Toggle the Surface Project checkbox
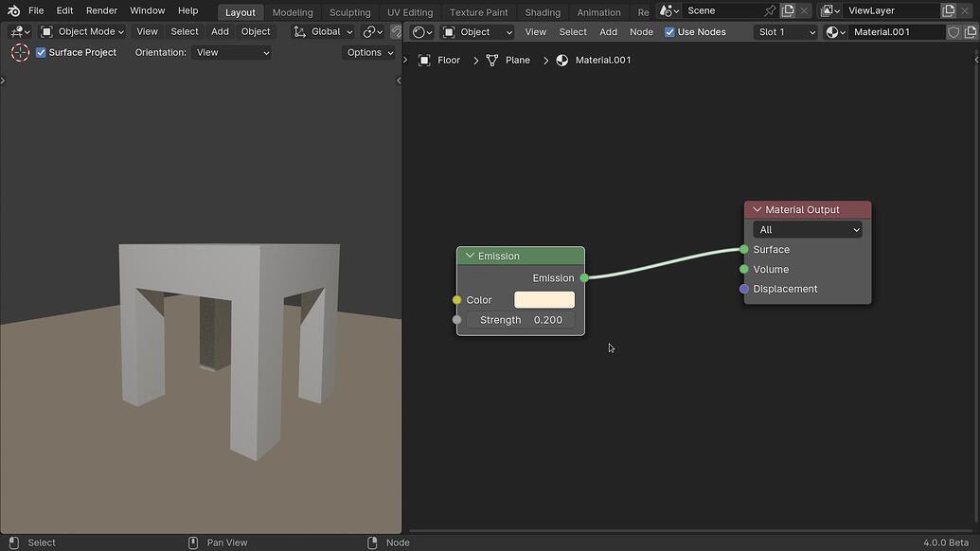The image size is (980, 551). 41,52
